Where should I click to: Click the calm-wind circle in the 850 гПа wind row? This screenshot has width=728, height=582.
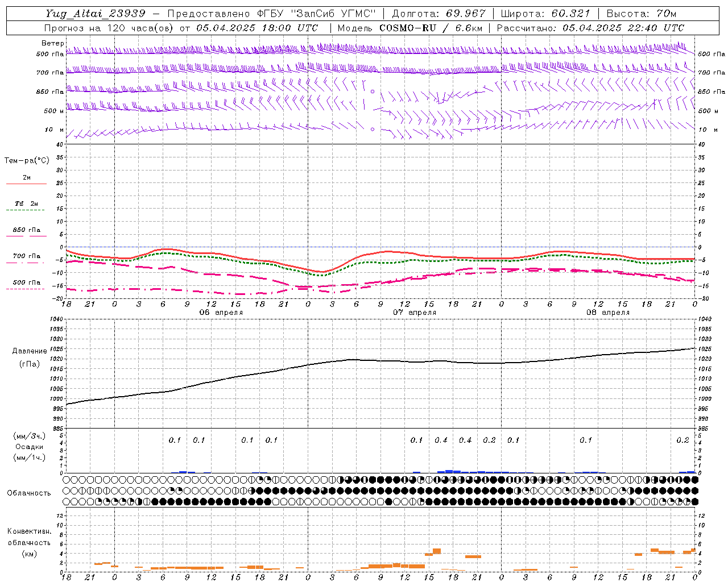373,91
